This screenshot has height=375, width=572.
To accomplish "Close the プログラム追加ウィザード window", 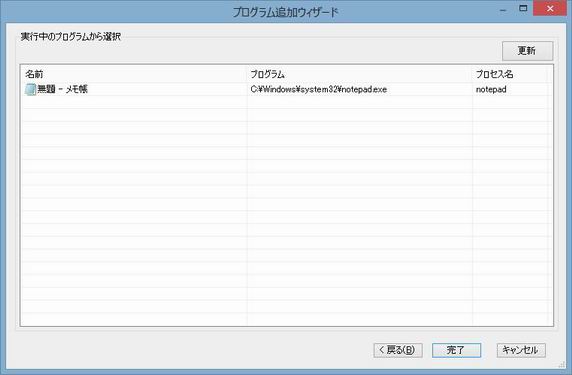I will tap(550, 8).
